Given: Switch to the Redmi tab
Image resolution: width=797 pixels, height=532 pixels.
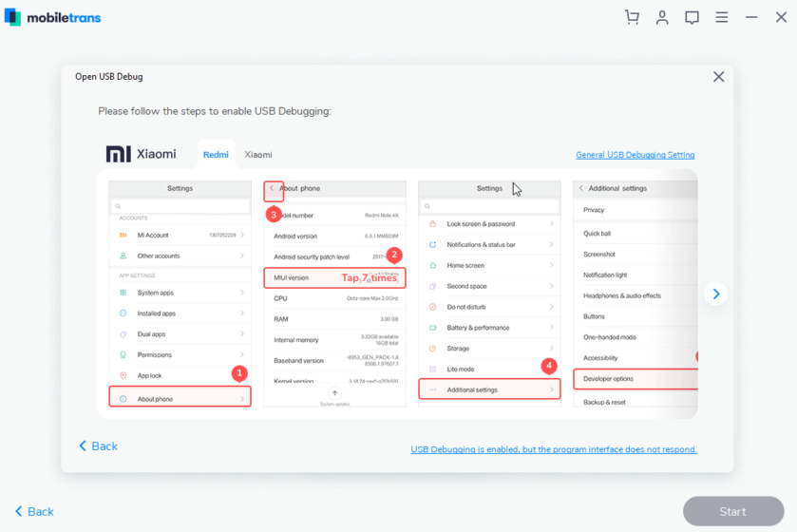Looking at the screenshot, I should click(216, 155).
